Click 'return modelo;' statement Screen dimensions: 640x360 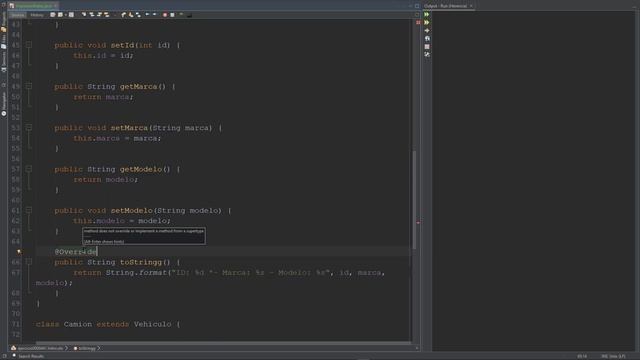tap(106, 179)
